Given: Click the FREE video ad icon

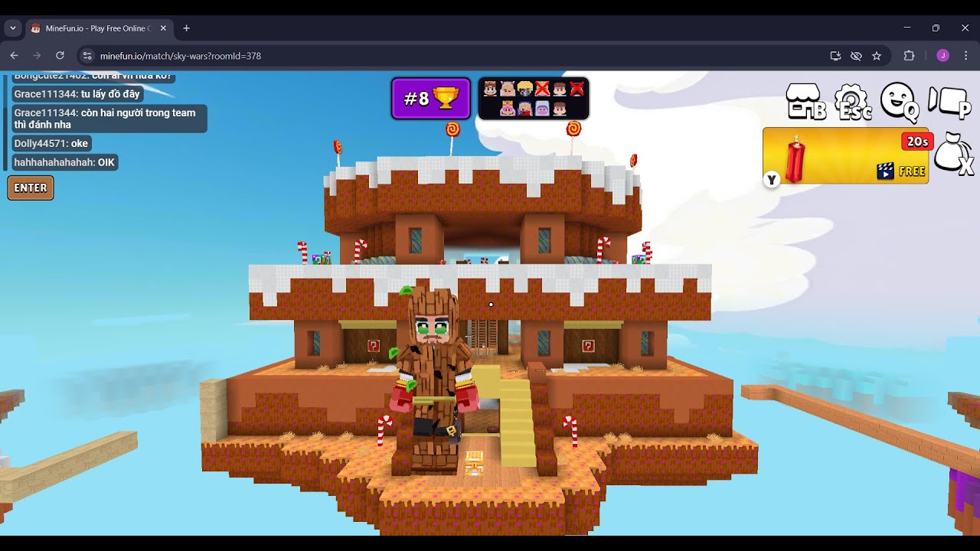Looking at the screenshot, I should [901, 171].
